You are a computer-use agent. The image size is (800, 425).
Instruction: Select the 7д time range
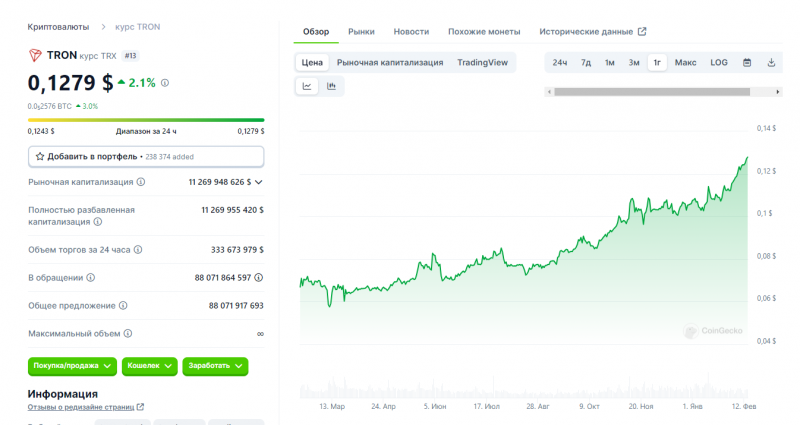pos(586,62)
